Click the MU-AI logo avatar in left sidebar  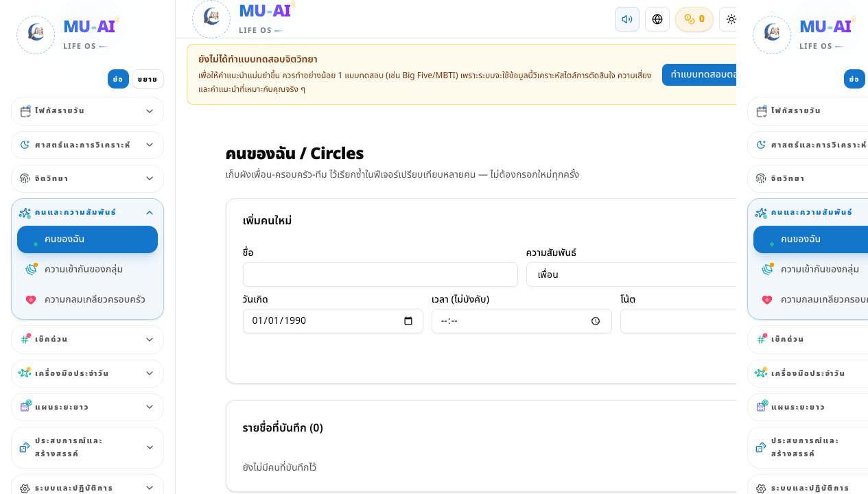point(36,35)
